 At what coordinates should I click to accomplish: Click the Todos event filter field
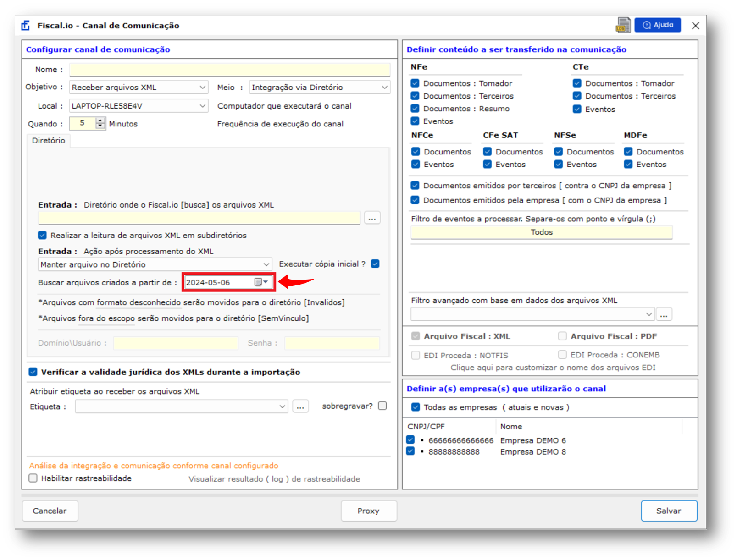pyautogui.click(x=542, y=232)
